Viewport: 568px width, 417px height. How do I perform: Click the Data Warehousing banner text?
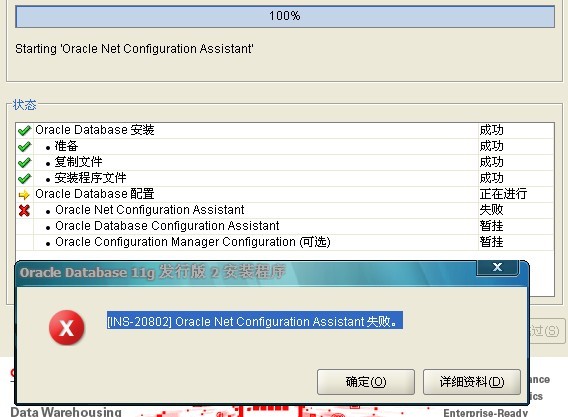point(66,412)
